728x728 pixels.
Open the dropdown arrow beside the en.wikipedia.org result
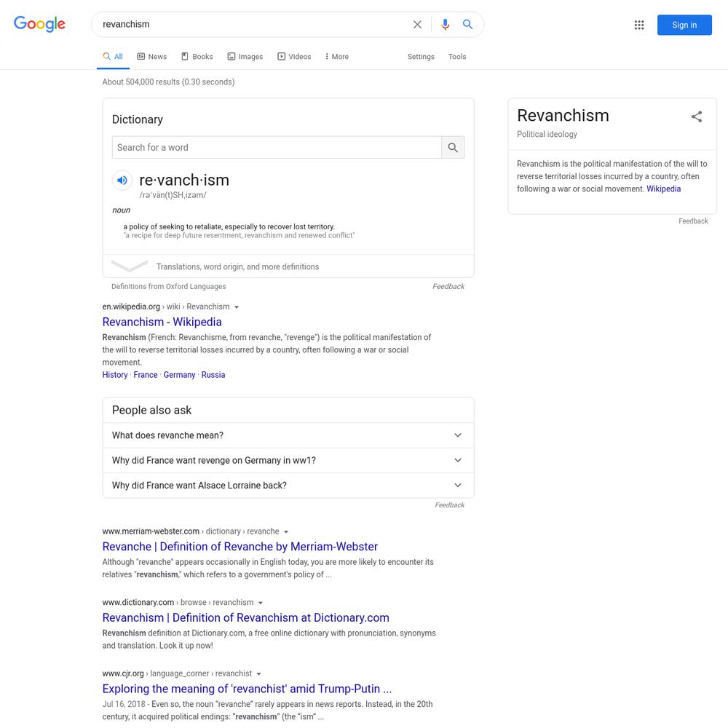237,307
